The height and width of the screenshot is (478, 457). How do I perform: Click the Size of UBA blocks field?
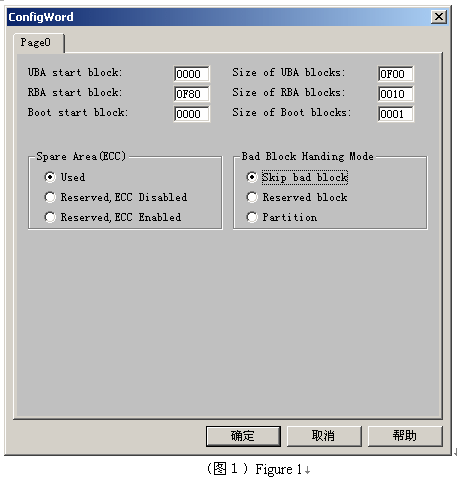point(396,74)
